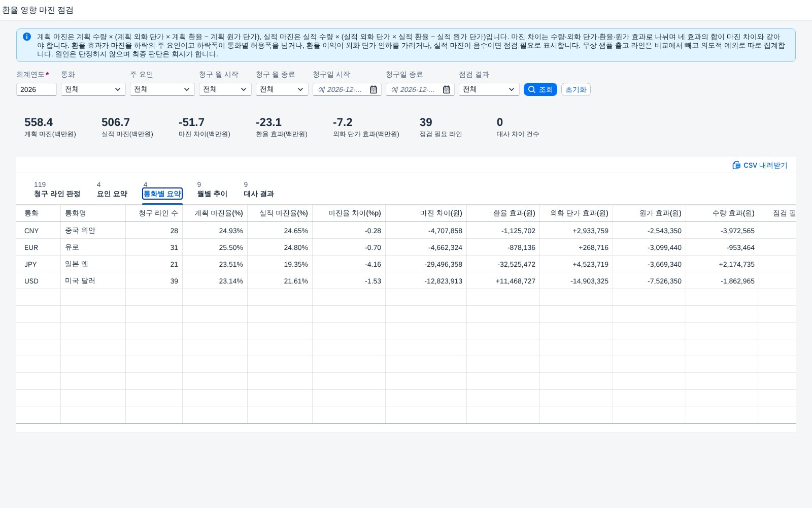Click the info icon in the message banner

(27, 37)
